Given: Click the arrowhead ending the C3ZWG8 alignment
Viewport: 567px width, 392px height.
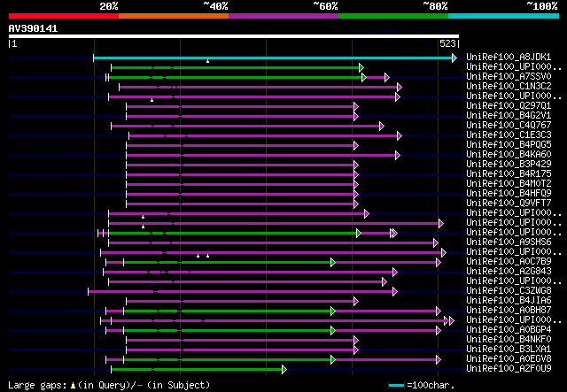Looking at the screenshot, I should [395, 292].
